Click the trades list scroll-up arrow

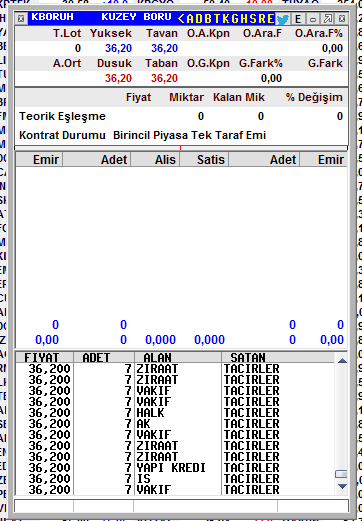(342, 361)
